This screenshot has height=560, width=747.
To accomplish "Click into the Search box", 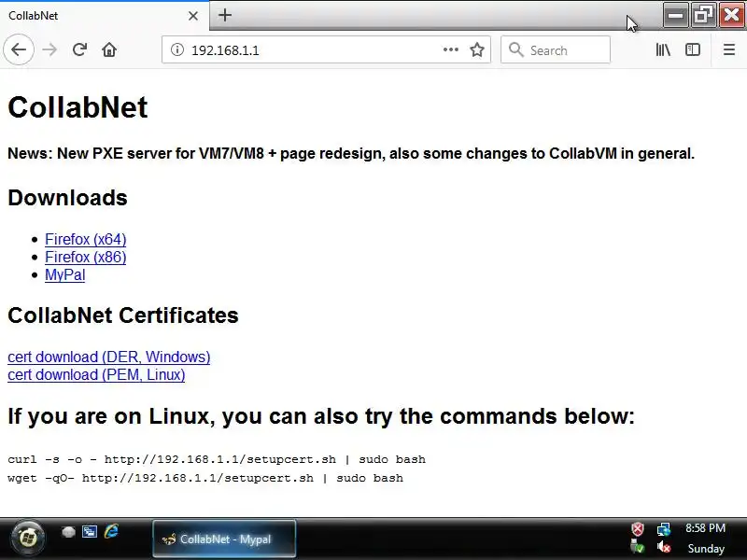I will (x=556, y=49).
